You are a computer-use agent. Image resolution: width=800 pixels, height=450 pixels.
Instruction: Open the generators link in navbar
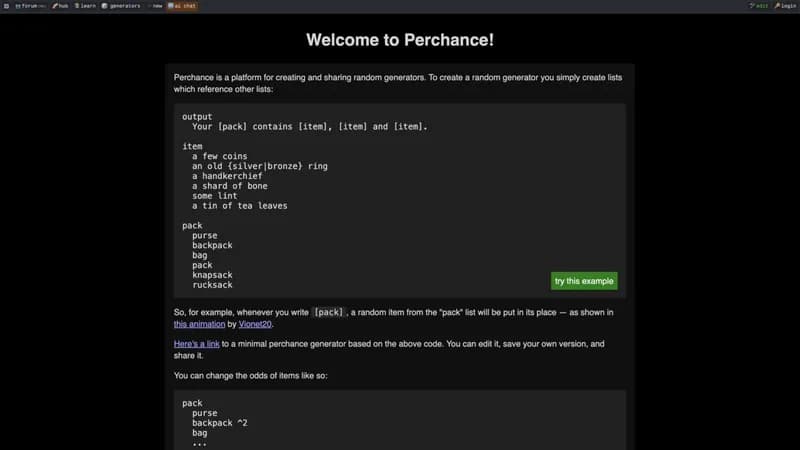click(x=121, y=6)
